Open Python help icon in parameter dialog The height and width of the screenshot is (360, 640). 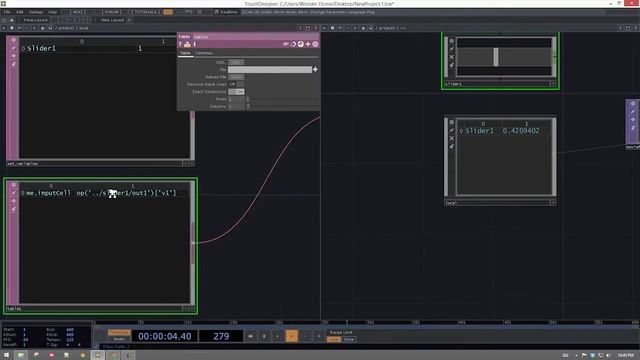pos(187,44)
